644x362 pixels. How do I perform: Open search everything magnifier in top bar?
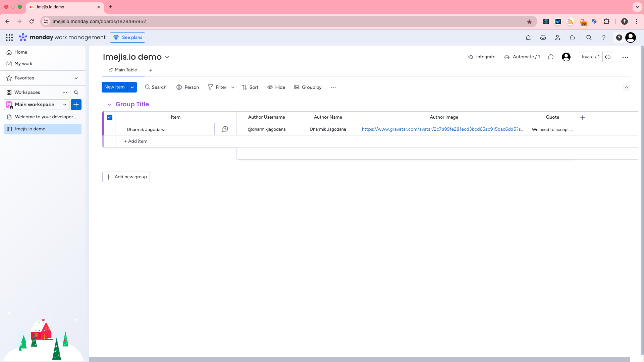click(589, 38)
